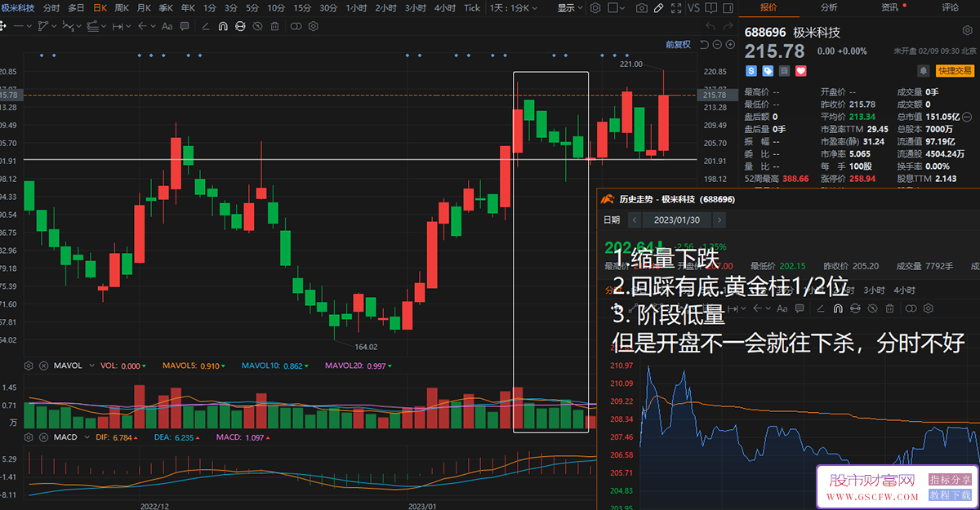980x510 pixels.
Task: Open the 分析 tab in right panel
Action: pyautogui.click(x=828, y=7)
